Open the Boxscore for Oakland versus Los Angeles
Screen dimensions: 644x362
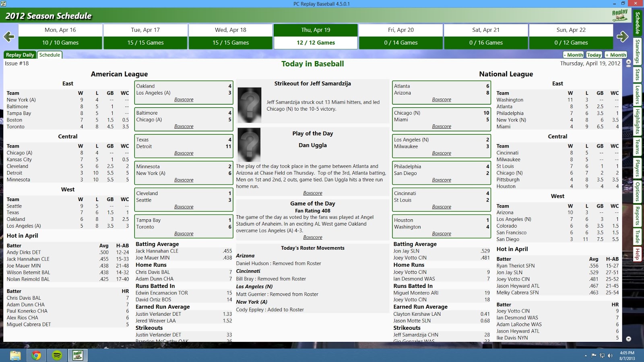tap(184, 99)
